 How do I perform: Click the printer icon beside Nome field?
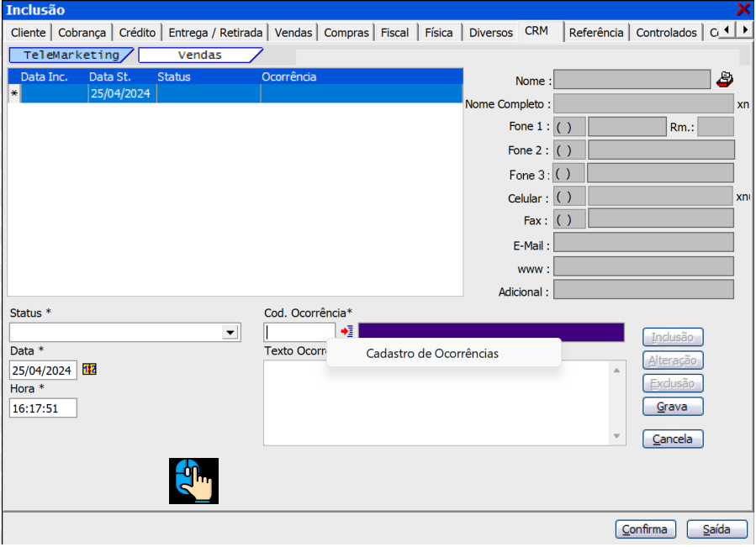tap(724, 80)
